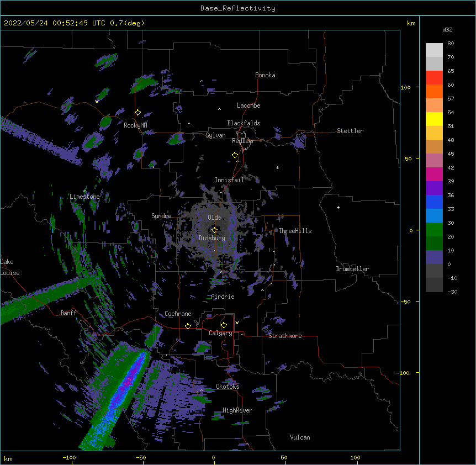Pick the bright green 30 dBZ legend swatch

click(x=434, y=230)
